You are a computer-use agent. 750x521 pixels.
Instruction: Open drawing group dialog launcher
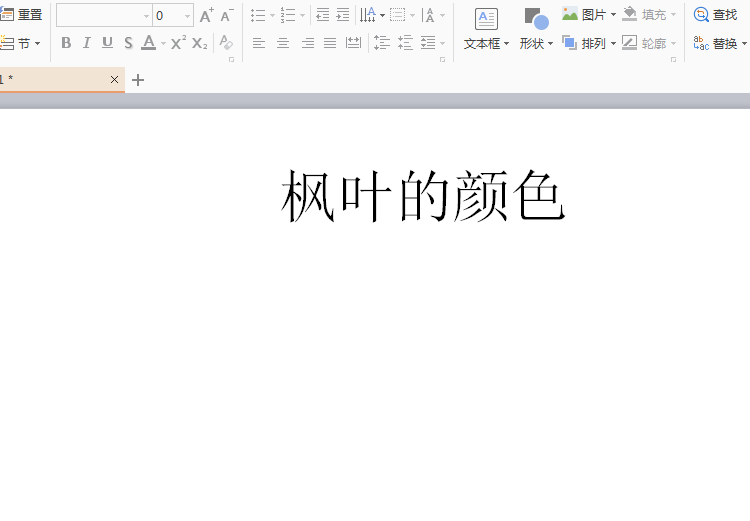coord(673,60)
